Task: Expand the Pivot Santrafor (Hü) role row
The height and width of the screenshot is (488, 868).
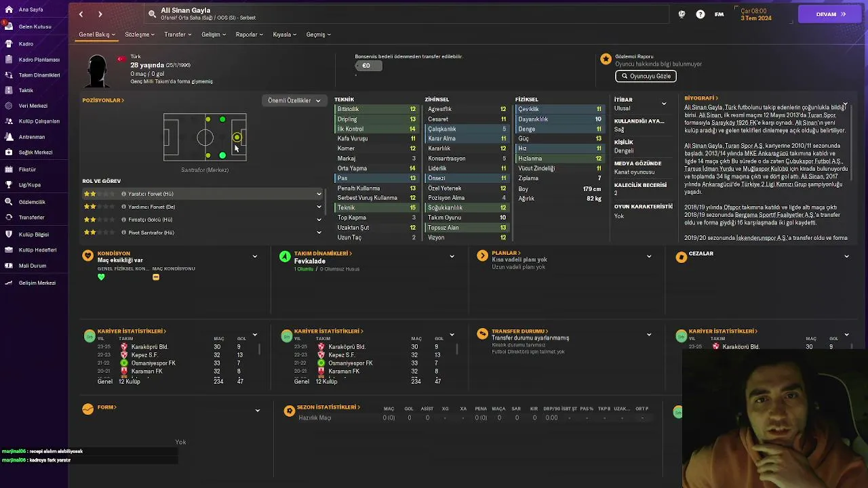Action: click(319, 232)
